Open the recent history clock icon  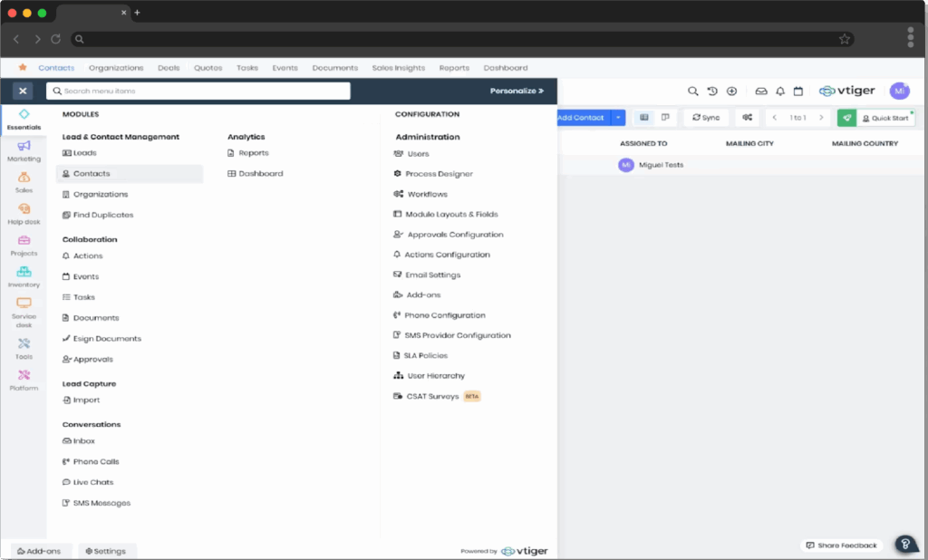pos(712,92)
